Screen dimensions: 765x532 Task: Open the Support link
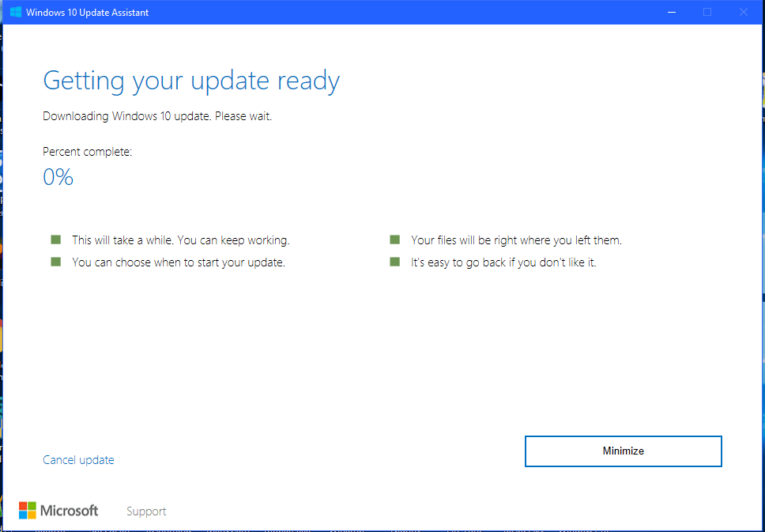[146, 511]
